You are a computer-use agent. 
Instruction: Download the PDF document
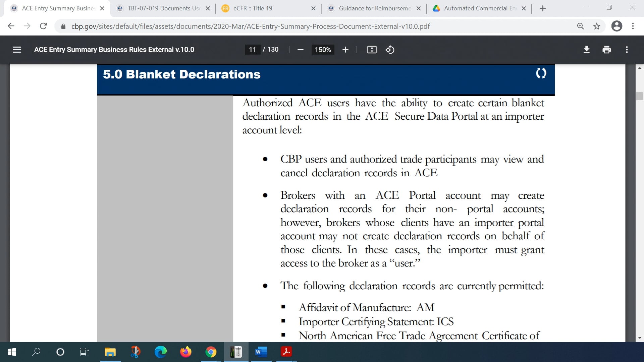point(586,50)
